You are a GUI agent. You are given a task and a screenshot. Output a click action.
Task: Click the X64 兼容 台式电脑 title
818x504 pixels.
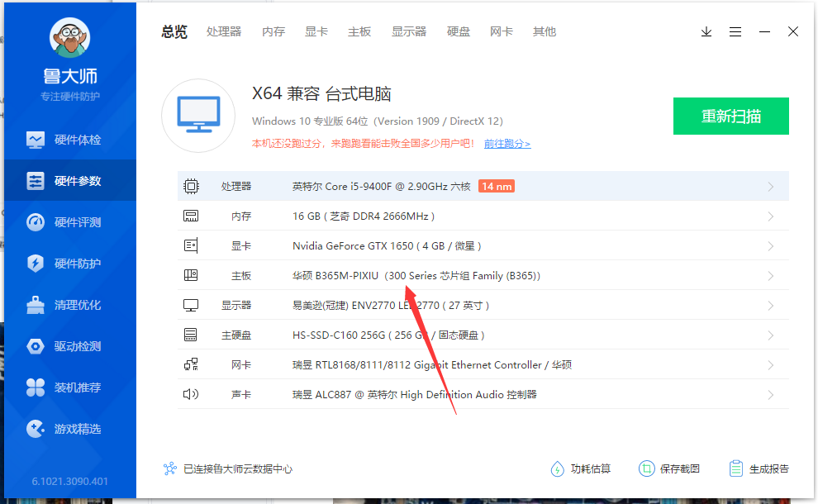point(321,94)
